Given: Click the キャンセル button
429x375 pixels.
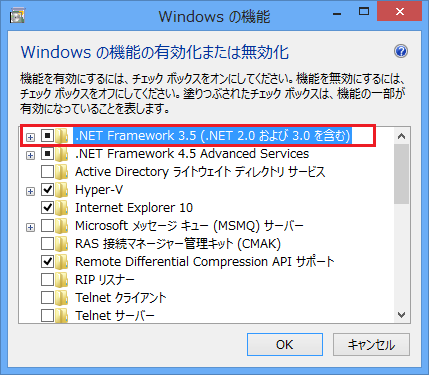Looking at the screenshot, I should (371, 344).
